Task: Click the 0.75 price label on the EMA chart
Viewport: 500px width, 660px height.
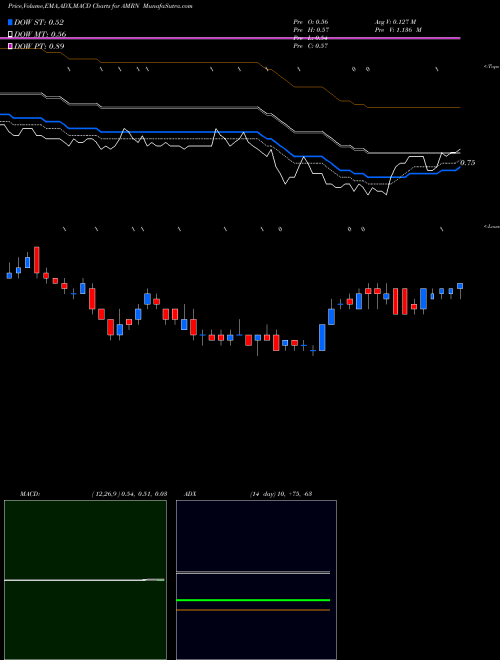Action: click(468, 163)
